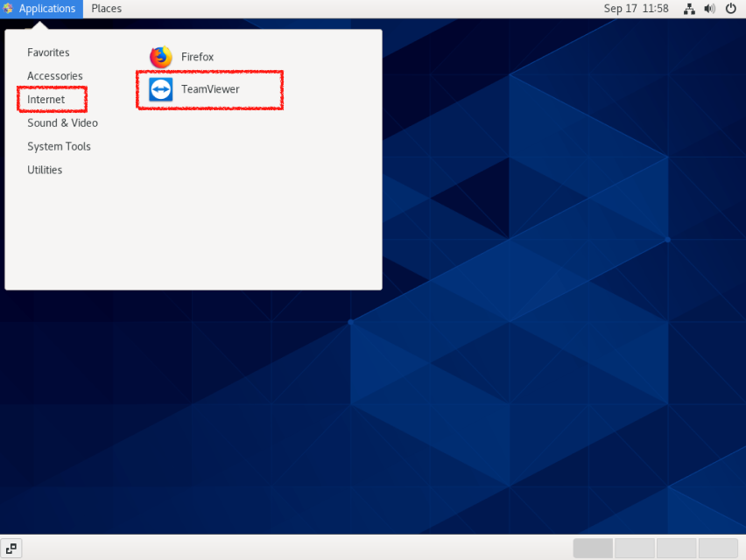The image size is (746, 560).
Task: Click the power button icon
Action: (x=731, y=9)
